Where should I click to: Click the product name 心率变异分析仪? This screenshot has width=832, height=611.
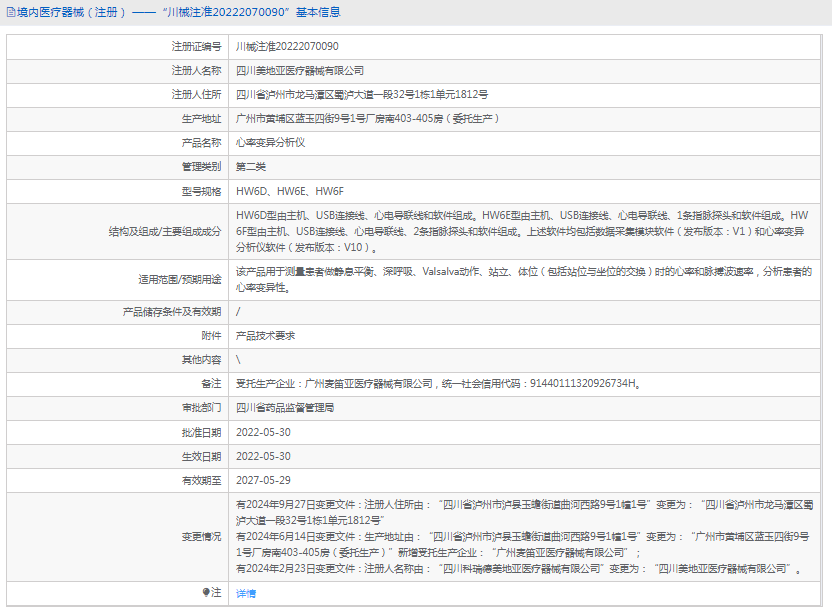[x=271, y=143]
